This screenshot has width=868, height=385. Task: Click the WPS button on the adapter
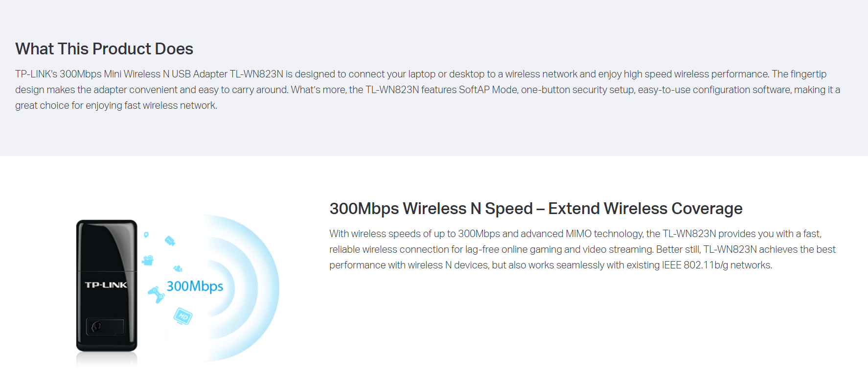(105, 326)
